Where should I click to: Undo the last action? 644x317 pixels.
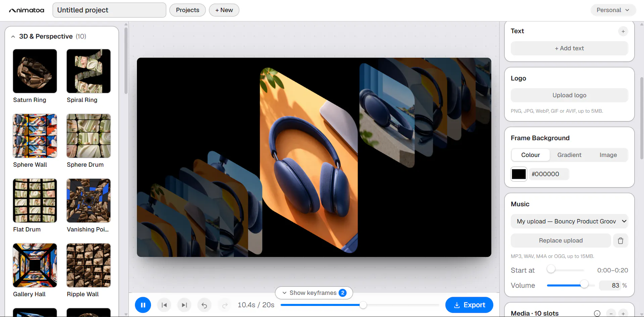click(x=204, y=305)
